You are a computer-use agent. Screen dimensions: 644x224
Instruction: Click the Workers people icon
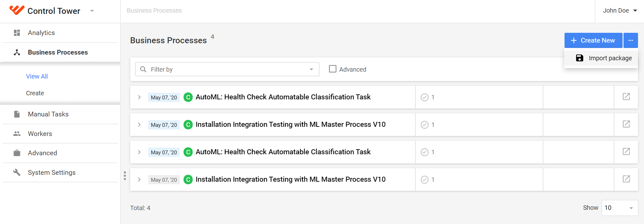pos(17,134)
